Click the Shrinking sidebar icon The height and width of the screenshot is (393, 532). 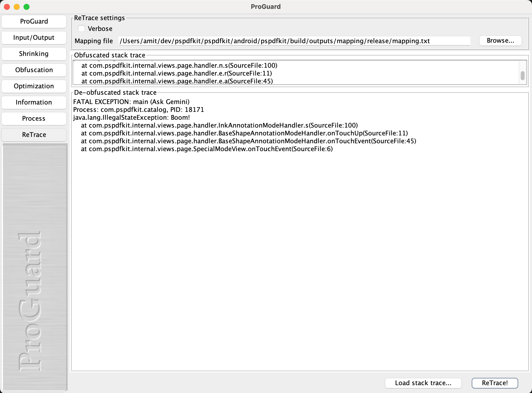click(x=34, y=54)
